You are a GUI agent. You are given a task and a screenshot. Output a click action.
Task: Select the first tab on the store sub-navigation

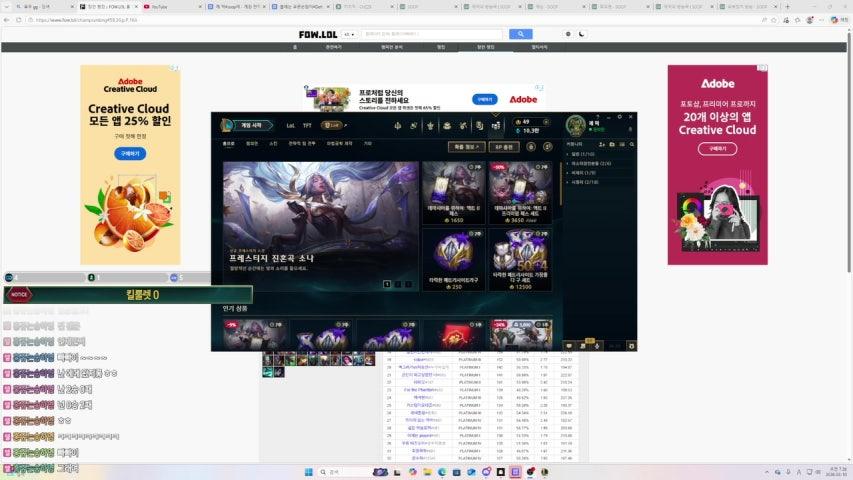point(228,144)
